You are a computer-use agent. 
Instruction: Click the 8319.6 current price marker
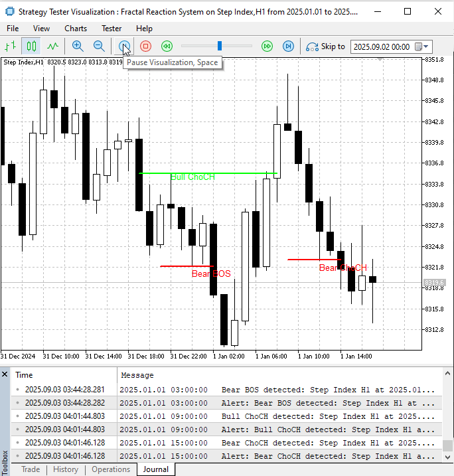(x=435, y=283)
